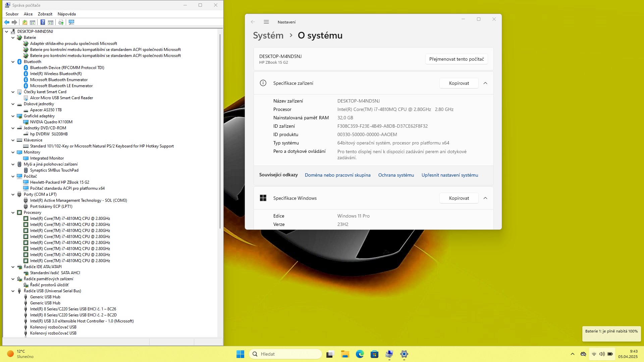Collapse the Grafické adaptéry tree node
This screenshot has width=644, height=362.
pos(13,116)
